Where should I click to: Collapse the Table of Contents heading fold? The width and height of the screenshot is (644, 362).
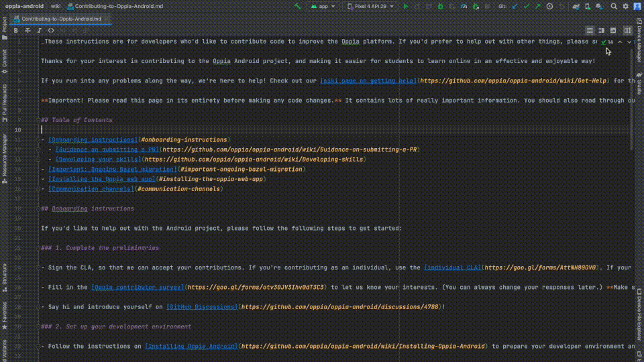pos(38,120)
